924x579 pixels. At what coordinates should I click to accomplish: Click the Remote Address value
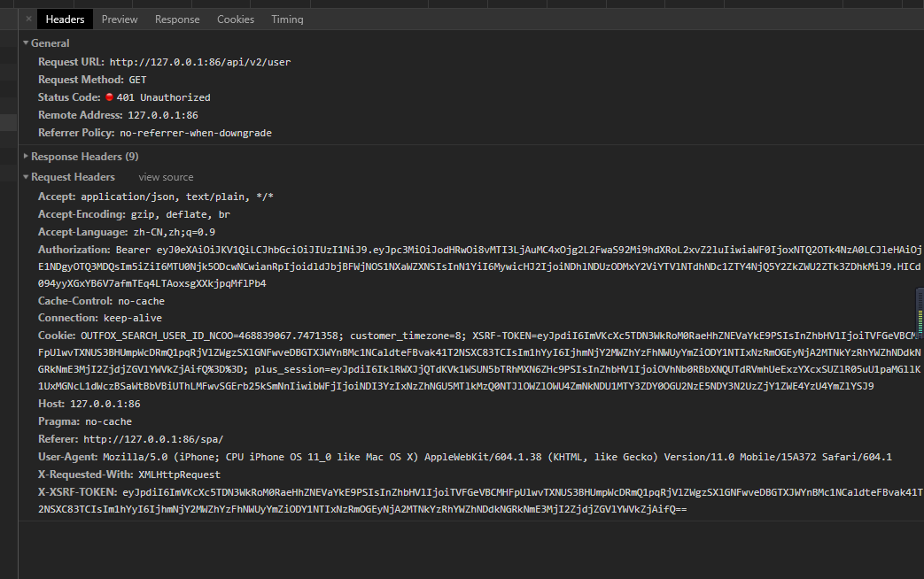(164, 114)
